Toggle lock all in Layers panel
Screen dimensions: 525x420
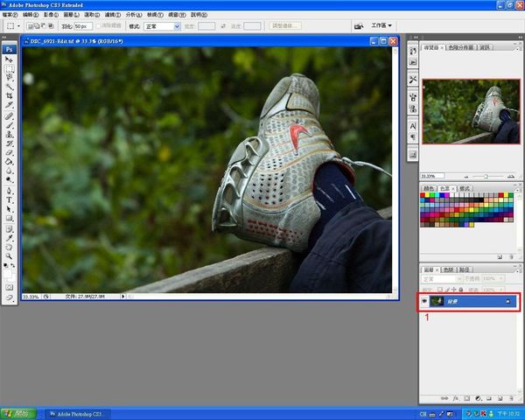pyautogui.click(x=461, y=290)
